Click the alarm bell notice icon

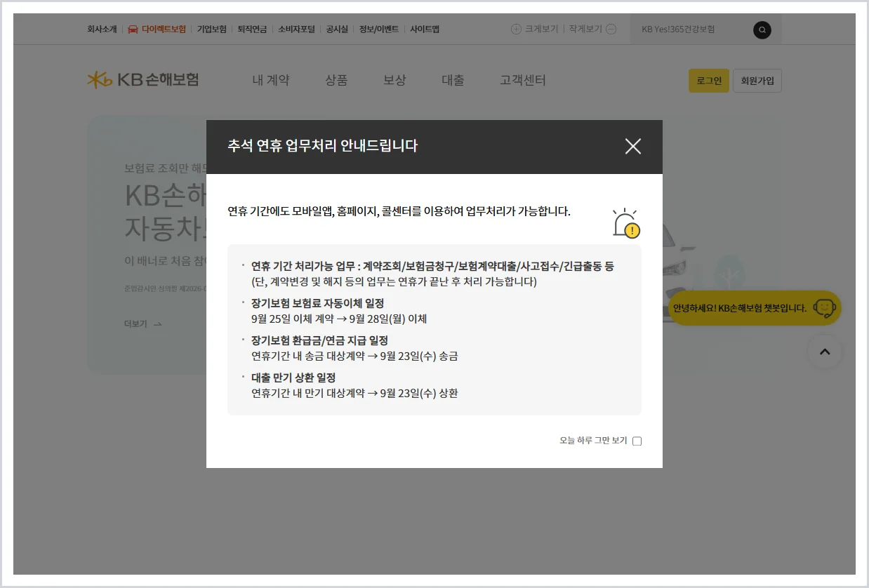[625, 223]
